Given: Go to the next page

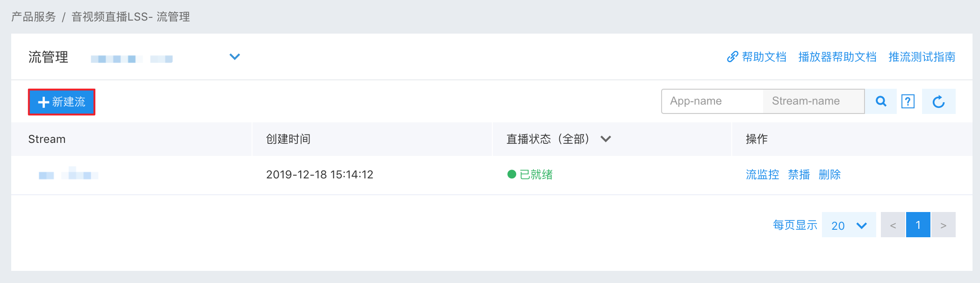Looking at the screenshot, I should (x=944, y=225).
